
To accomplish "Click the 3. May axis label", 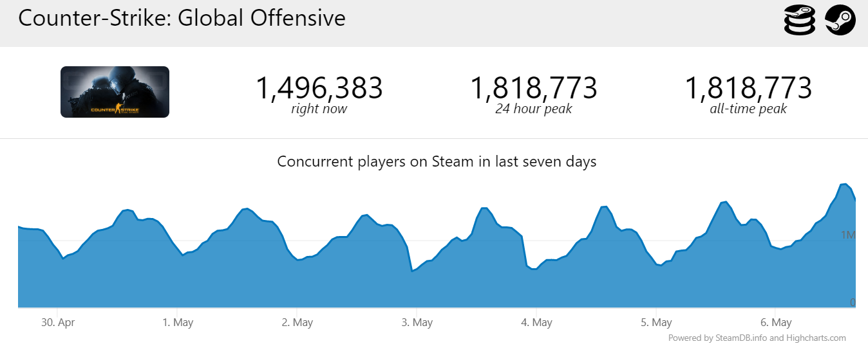I will click(417, 322).
